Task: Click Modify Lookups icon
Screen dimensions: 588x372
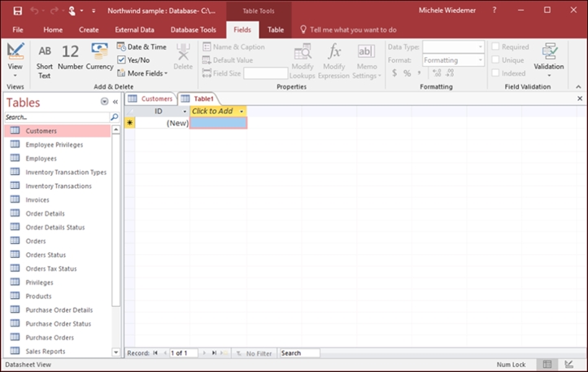Action: pos(303,61)
